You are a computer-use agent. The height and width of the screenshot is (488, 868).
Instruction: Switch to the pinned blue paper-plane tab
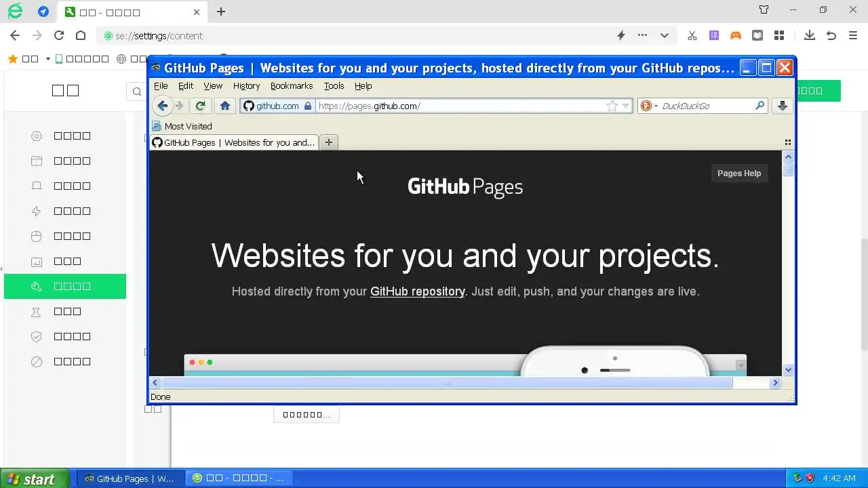(x=43, y=12)
